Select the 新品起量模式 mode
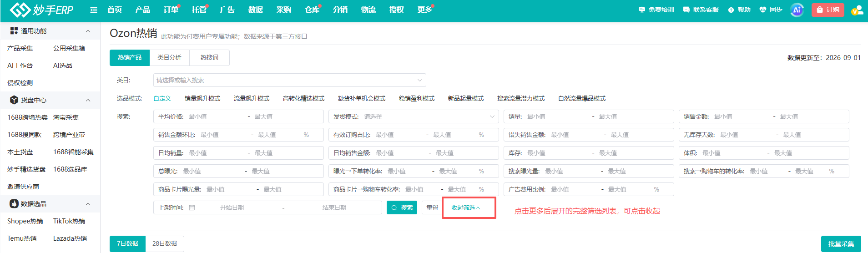Image resolution: width=868 pixels, height=253 pixels. [x=466, y=99]
